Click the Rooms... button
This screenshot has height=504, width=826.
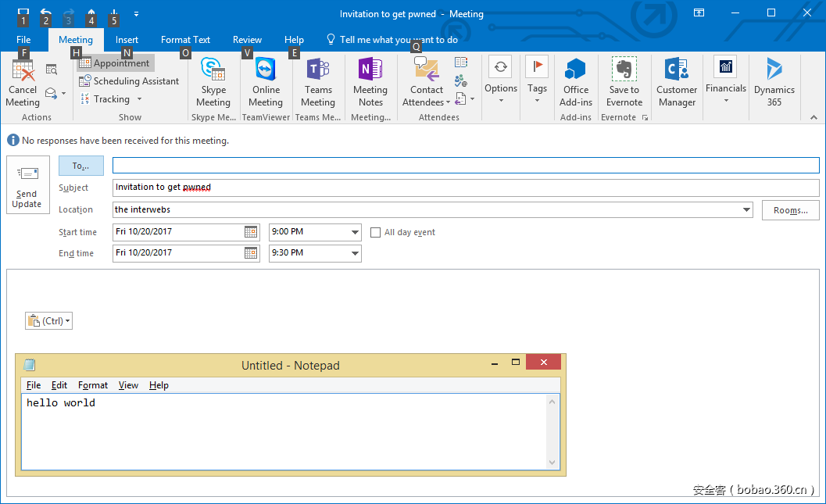(790, 210)
